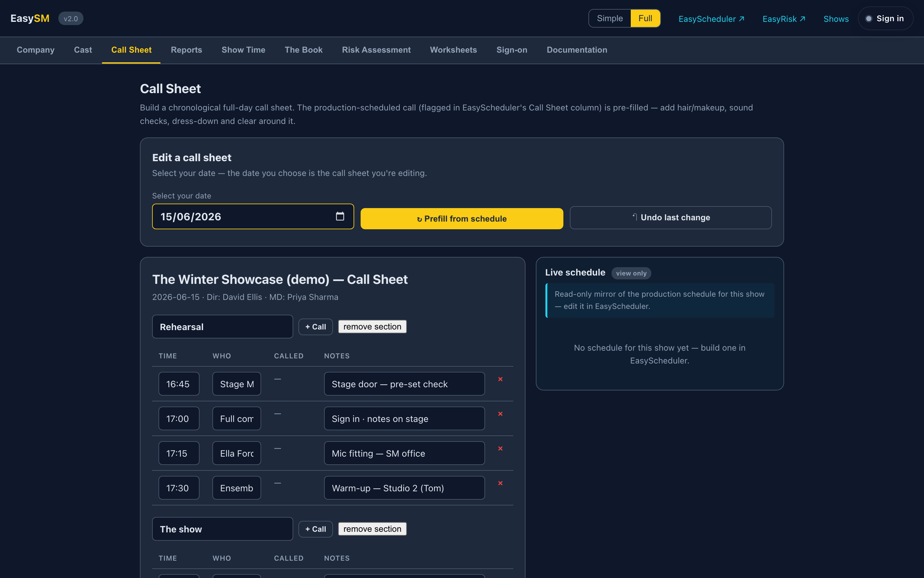Edit the 17:15 time field

coord(179,453)
